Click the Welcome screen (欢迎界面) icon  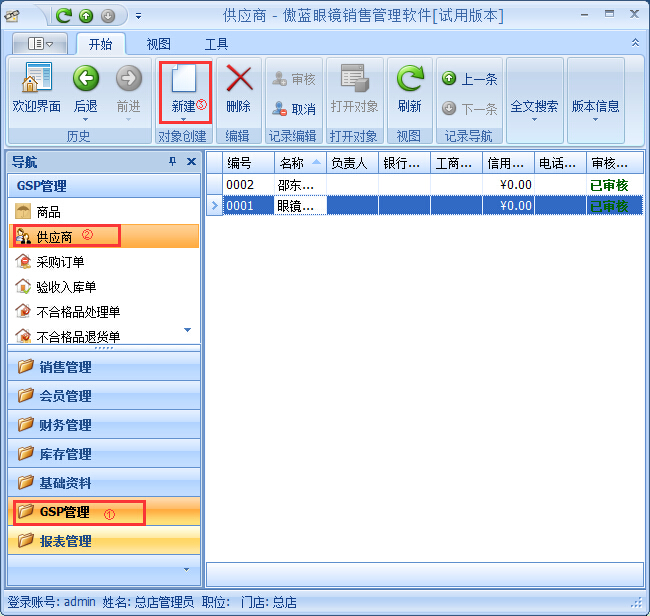click(x=36, y=80)
